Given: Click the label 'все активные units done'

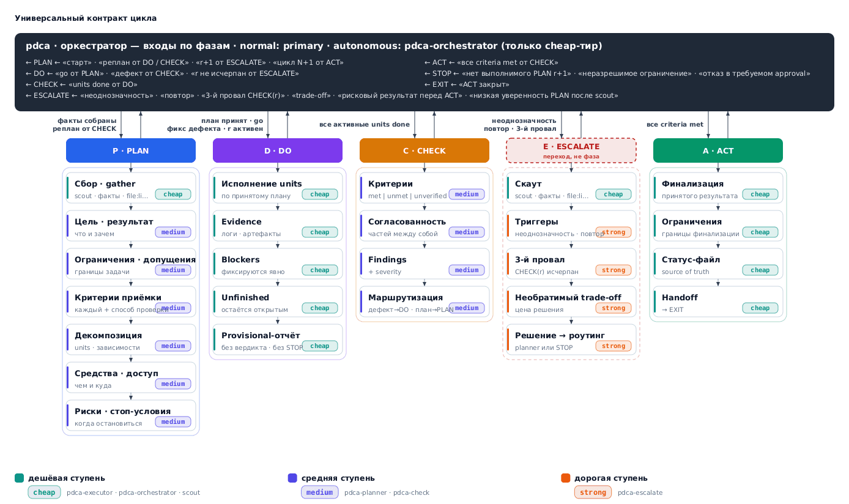Looking at the screenshot, I should coord(365,125).
